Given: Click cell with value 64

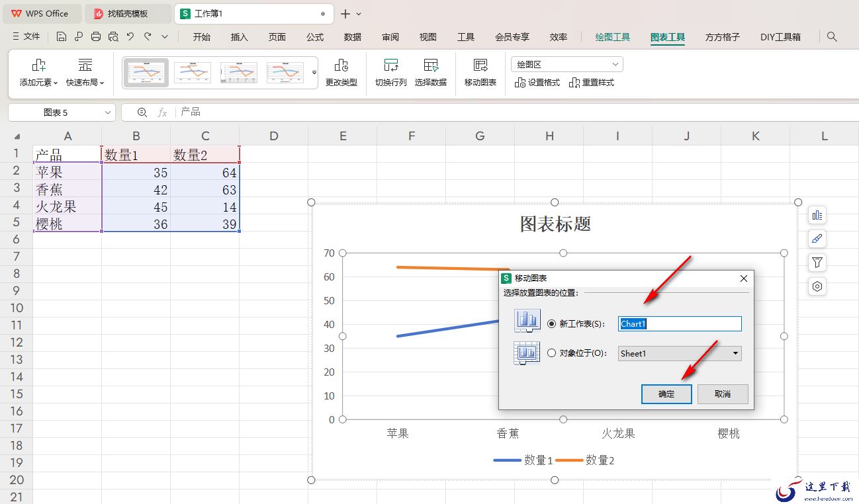Looking at the screenshot, I should [205, 172].
